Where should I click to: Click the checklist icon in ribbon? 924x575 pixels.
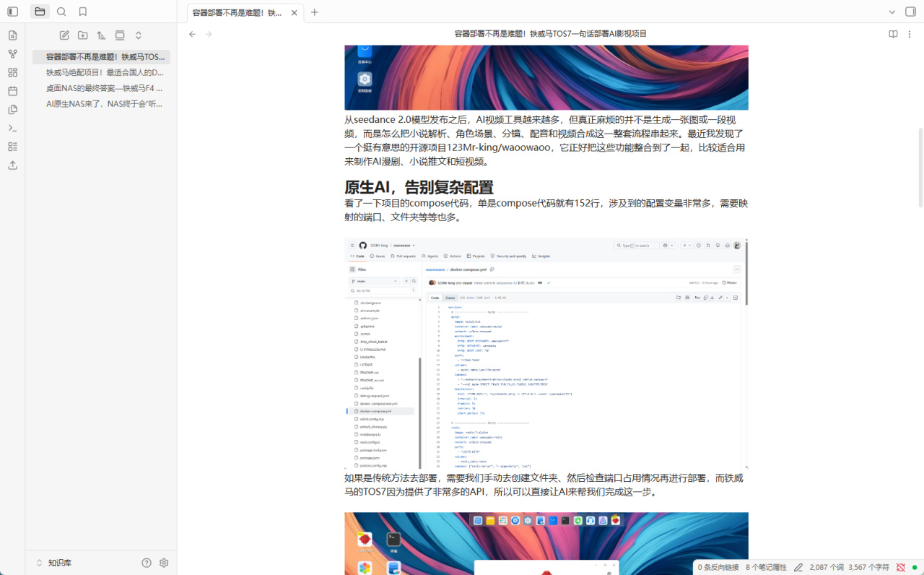point(12,147)
